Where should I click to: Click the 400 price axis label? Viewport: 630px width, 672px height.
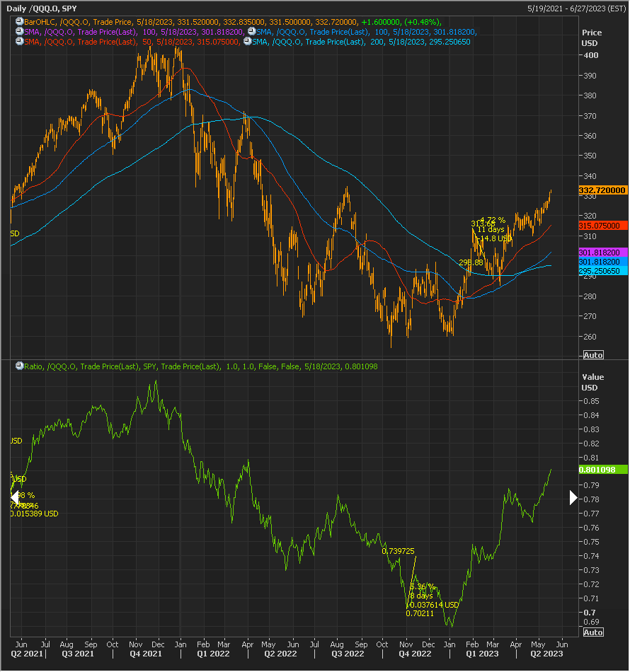[590, 55]
